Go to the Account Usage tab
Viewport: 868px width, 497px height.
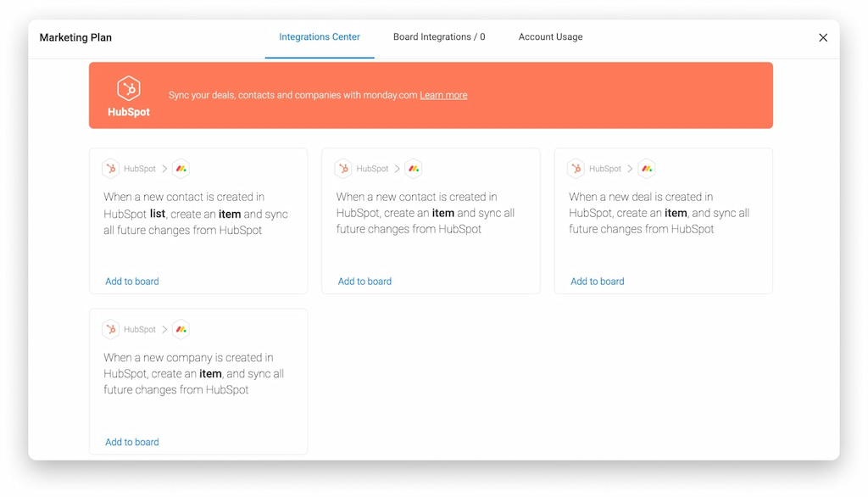click(550, 37)
